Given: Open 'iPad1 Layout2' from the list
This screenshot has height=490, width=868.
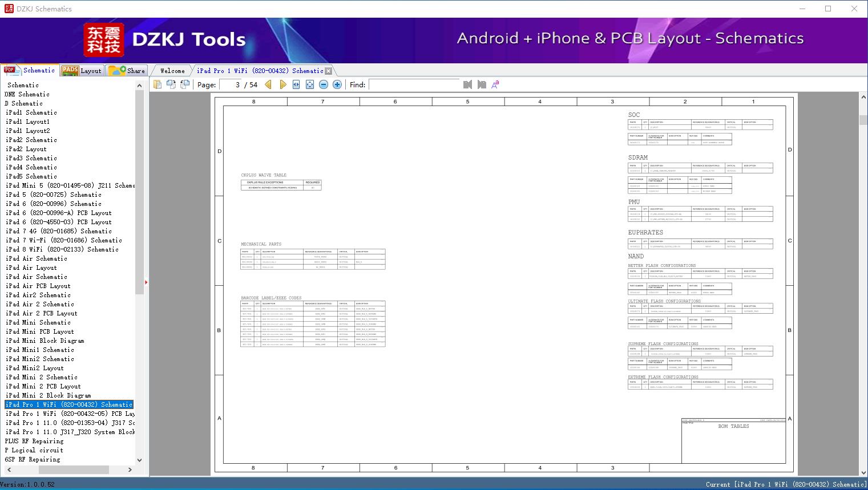Looking at the screenshot, I should 28,131.
